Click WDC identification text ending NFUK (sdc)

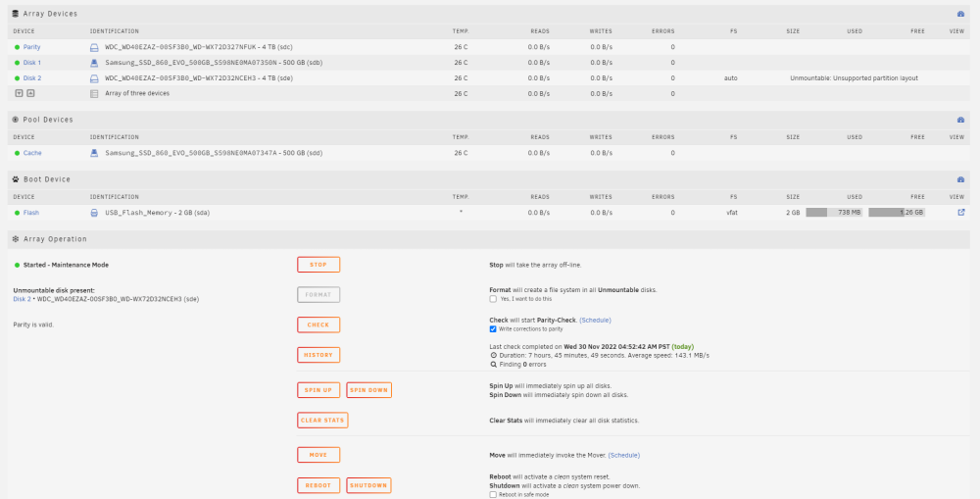pyautogui.click(x=199, y=47)
